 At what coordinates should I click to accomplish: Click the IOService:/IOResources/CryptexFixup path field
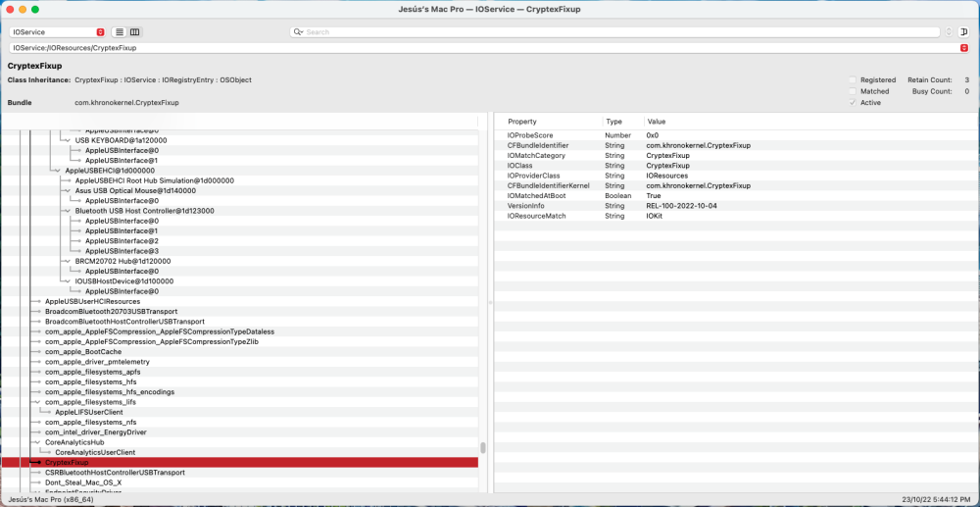(x=489, y=48)
